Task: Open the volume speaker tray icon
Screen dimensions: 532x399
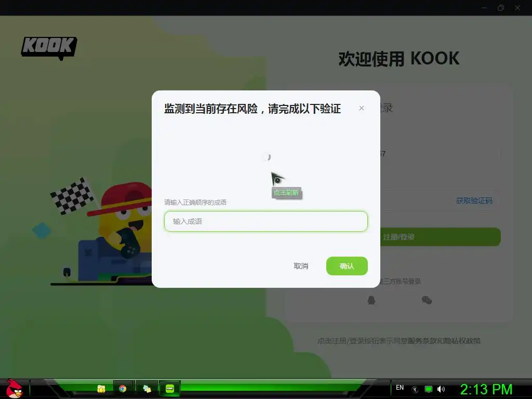Action: pos(441,389)
